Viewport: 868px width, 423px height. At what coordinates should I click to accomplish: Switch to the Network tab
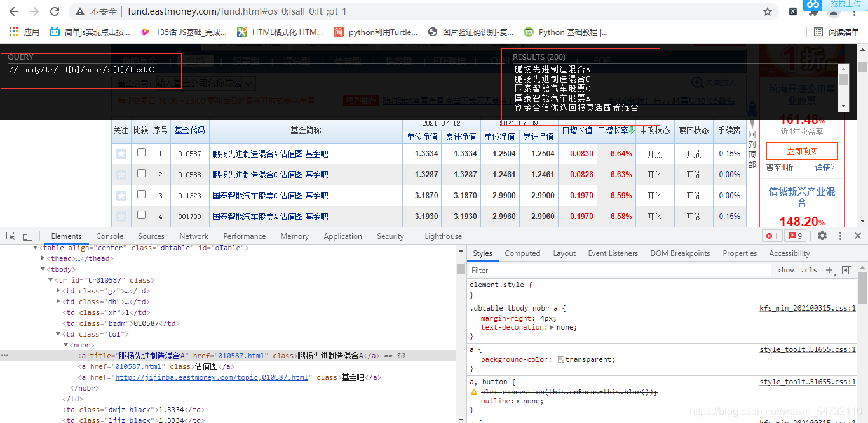click(x=194, y=236)
